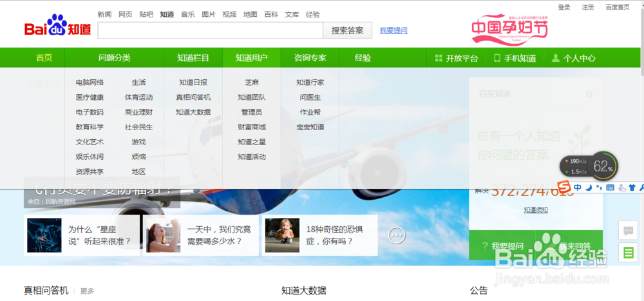Select 商业理财 category
Viewport: 644px width, 301px height.
coord(139,112)
